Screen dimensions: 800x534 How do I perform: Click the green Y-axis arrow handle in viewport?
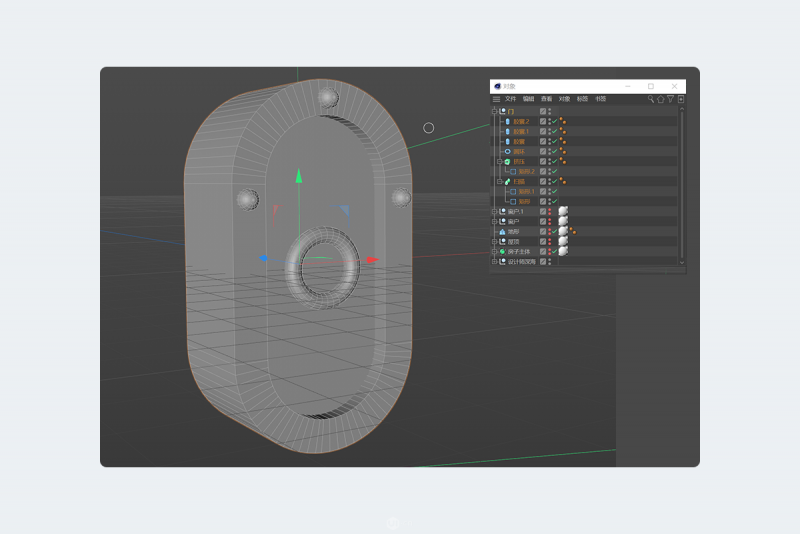[298, 175]
